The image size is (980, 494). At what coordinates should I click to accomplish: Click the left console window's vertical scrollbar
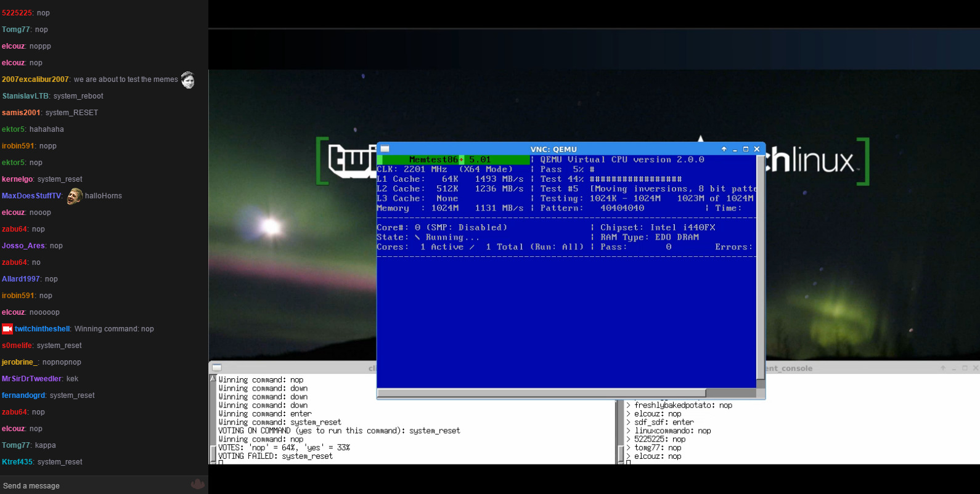(x=213, y=419)
